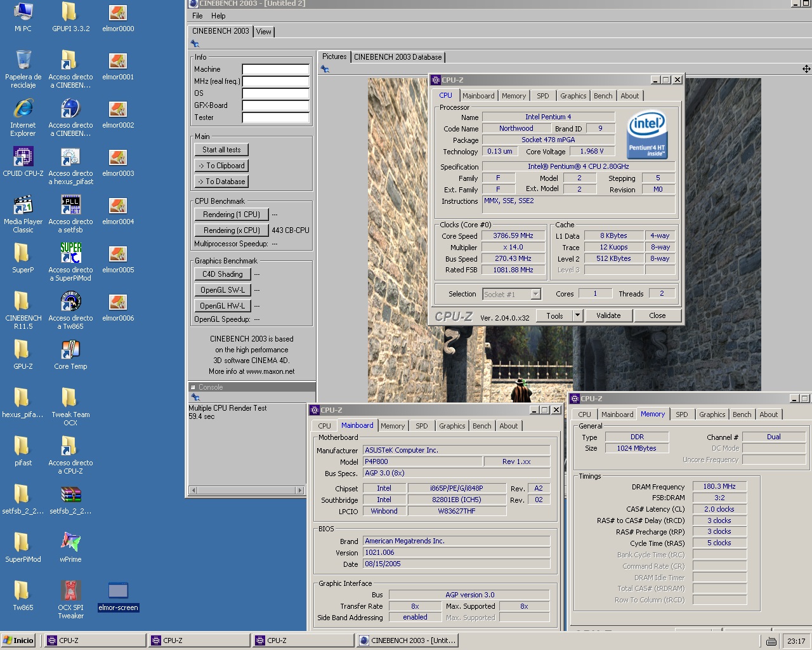Run Rendering (x CPU) benchmark
The width and height of the screenshot is (812, 650).
232,230
